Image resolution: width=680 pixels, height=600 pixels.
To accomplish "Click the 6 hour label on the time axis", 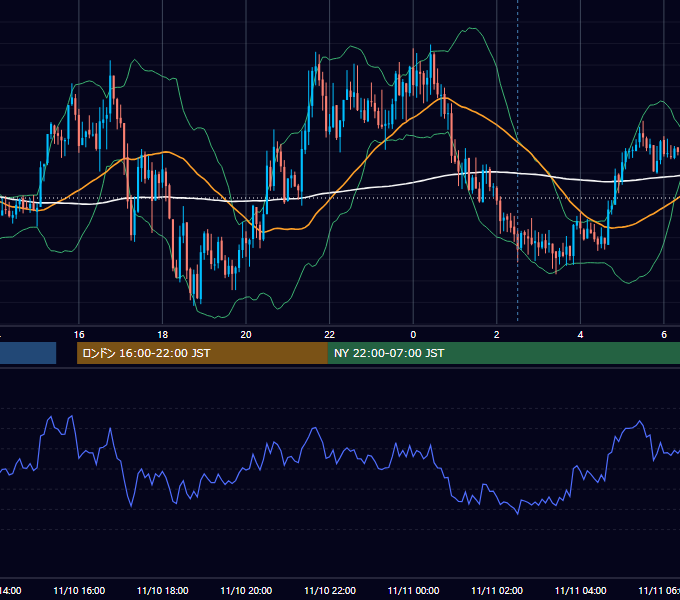I will tap(664, 335).
